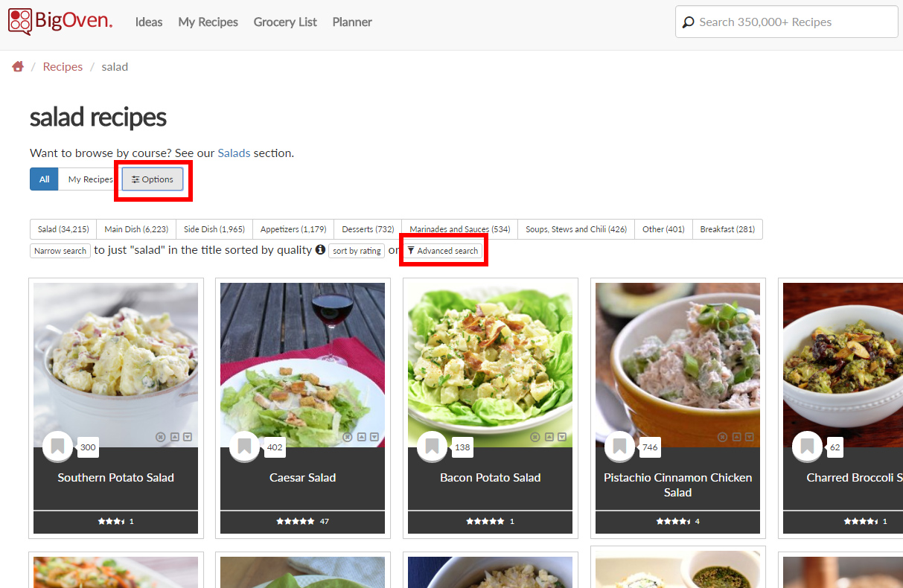Image resolution: width=903 pixels, height=588 pixels.
Task: Focus the 'Search 350,000+ Recipes' field
Action: pos(787,22)
